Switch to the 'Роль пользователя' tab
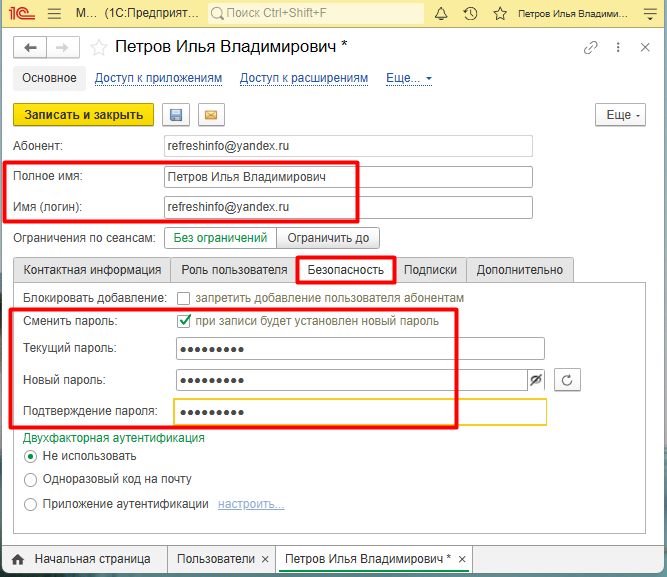The height and width of the screenshot is (577, 667). click(x=234, y=269)
